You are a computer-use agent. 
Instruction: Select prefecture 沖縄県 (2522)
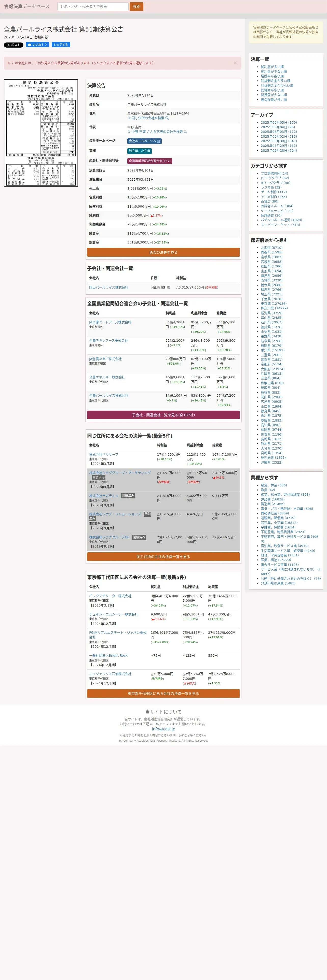pyautogui.click(x=271, y=463)
